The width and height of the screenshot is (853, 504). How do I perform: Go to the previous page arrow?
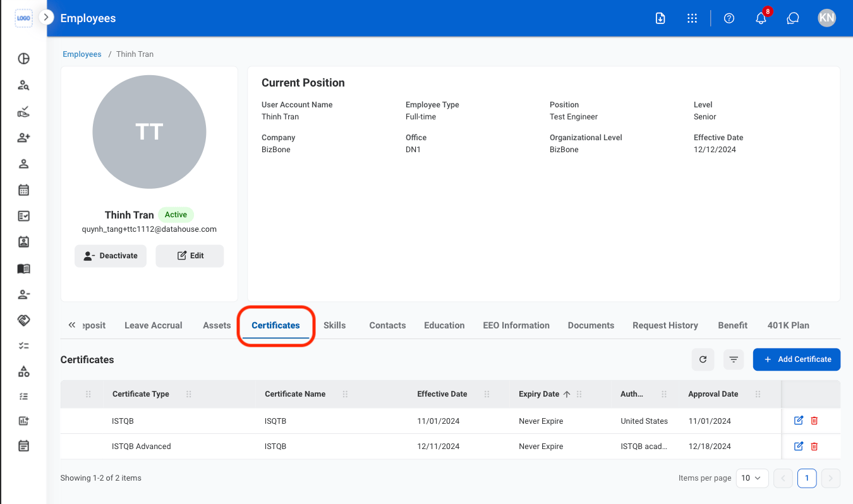point(783,478)
